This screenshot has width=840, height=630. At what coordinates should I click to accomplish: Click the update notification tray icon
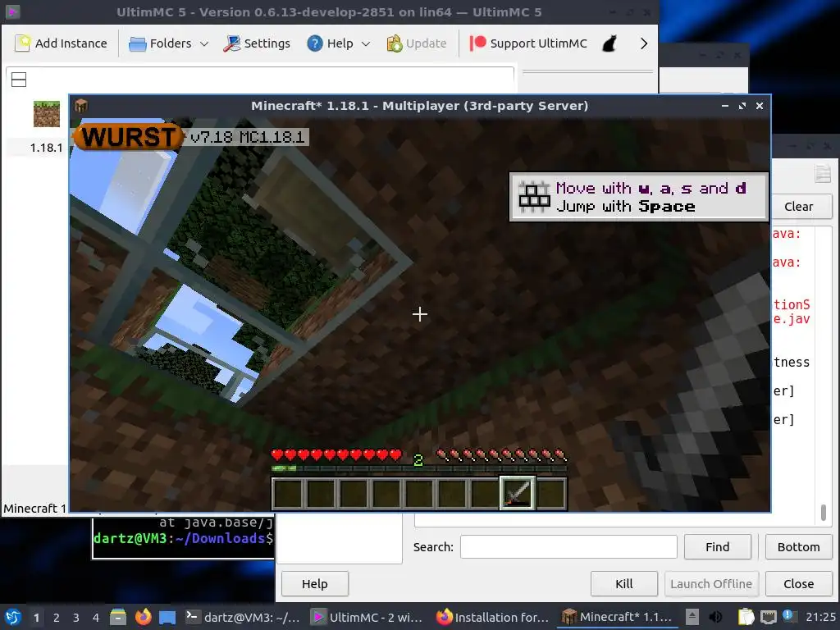pos(788,616)
